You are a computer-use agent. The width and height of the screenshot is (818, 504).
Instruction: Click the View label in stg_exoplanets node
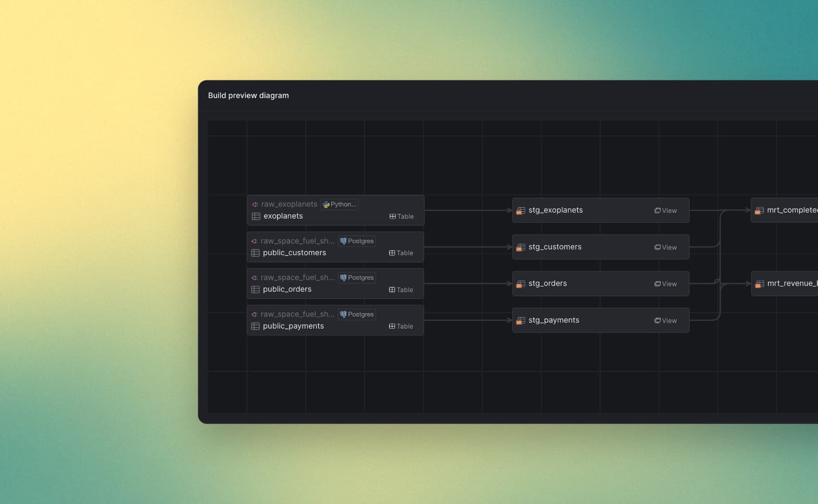669,211
